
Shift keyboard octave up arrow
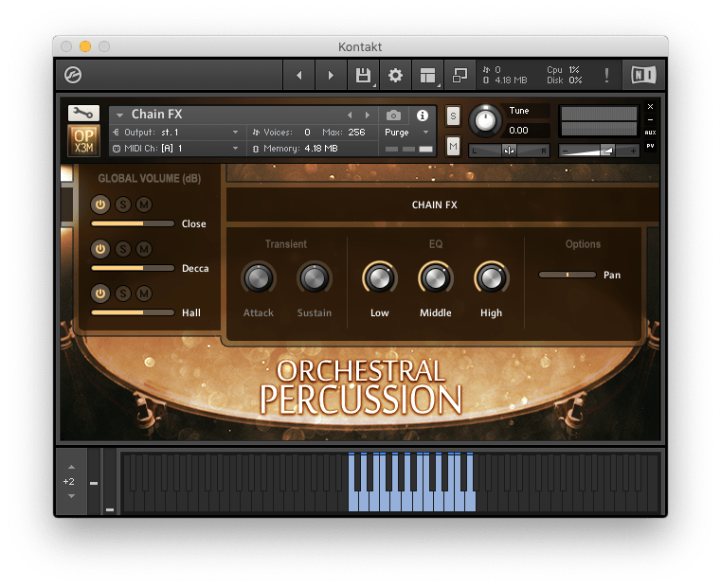pyautogui.click(x=71, y=467)
